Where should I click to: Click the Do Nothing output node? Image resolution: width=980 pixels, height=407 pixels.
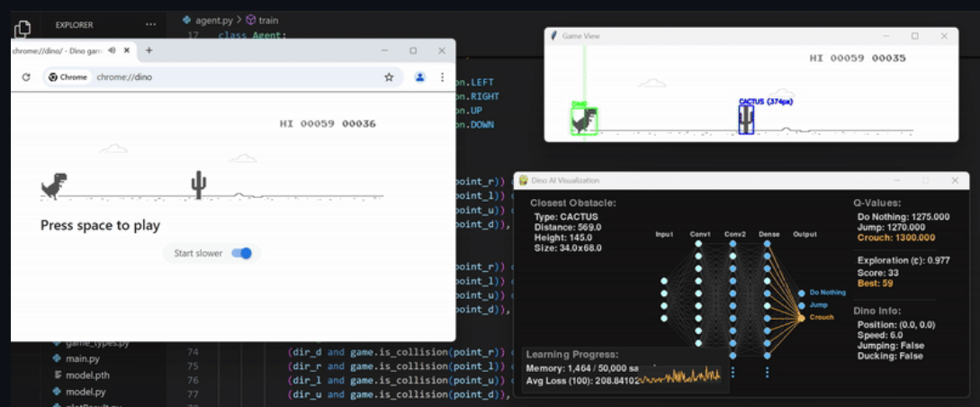coord(801,293)
